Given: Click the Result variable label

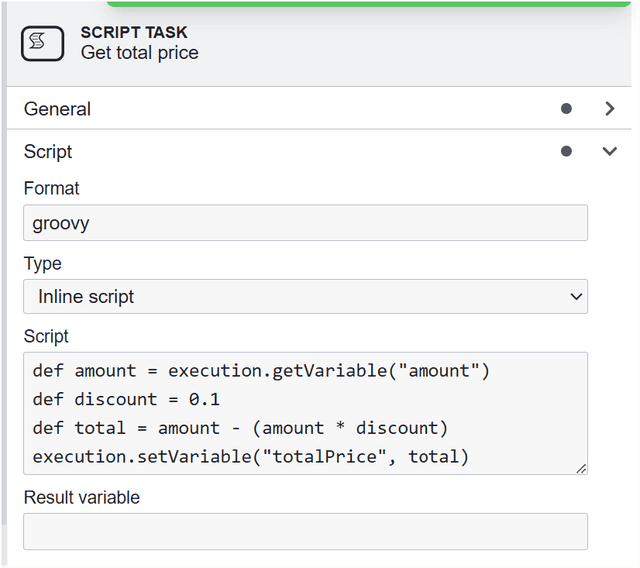Looking at the screenshot, I should (x=82, y=498).
